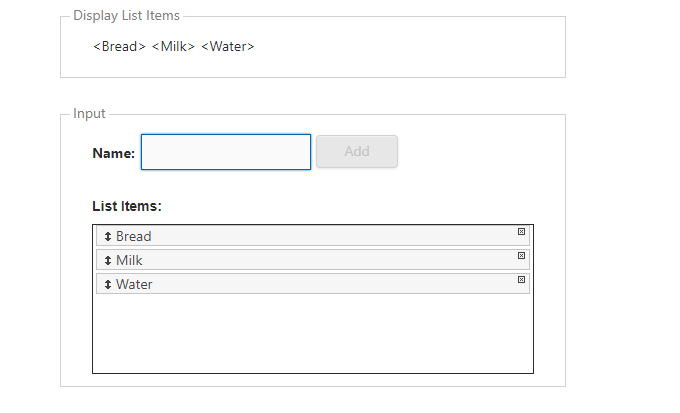Click the reorder arrow icon beside Water

coord(108,284)
